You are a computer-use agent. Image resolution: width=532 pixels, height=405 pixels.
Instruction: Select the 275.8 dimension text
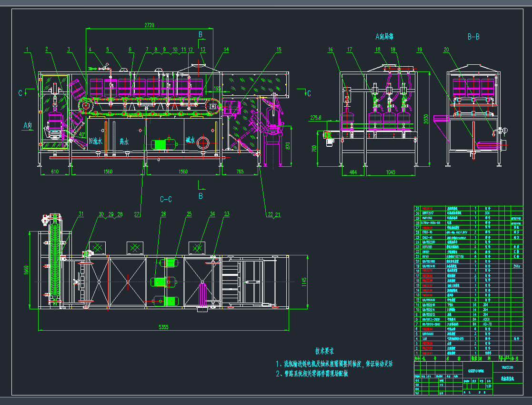(x=316, y=117)
